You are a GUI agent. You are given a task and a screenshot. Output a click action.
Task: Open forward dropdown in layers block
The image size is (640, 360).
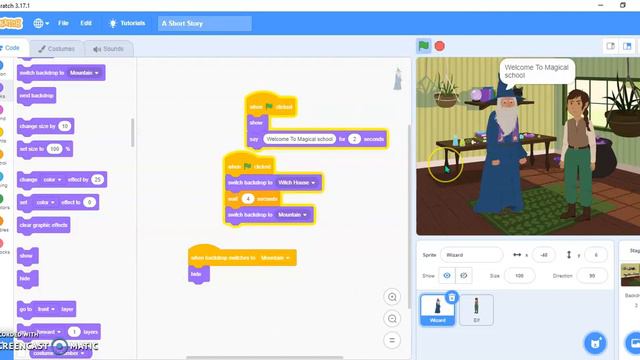coord(48,332)
